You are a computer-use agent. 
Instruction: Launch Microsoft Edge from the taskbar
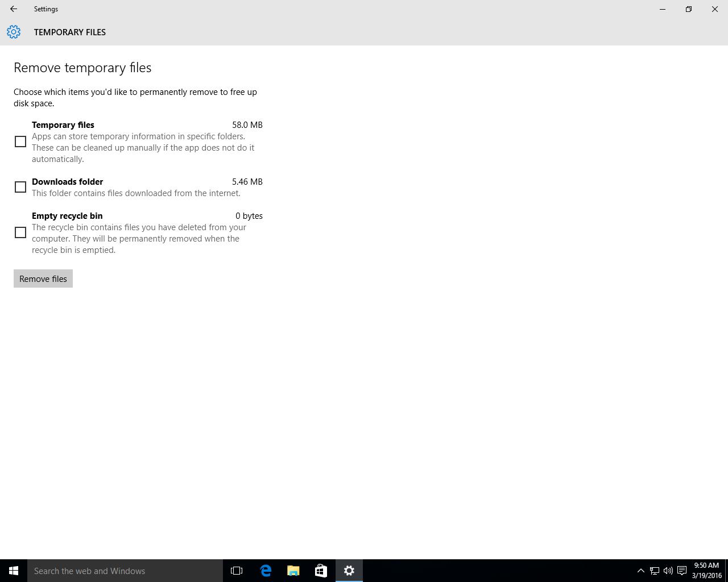pyautogui.click(x=266, y=571)
